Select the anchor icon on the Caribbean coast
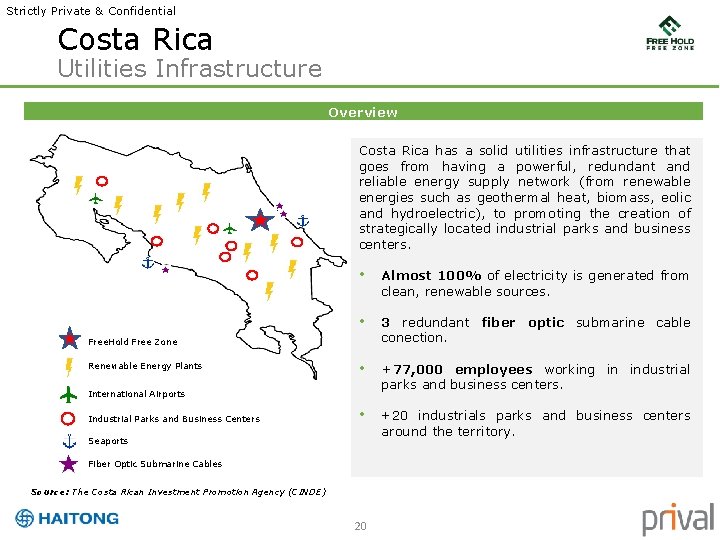Viewport: 720px width, 540px height. (x=303, y=221)
